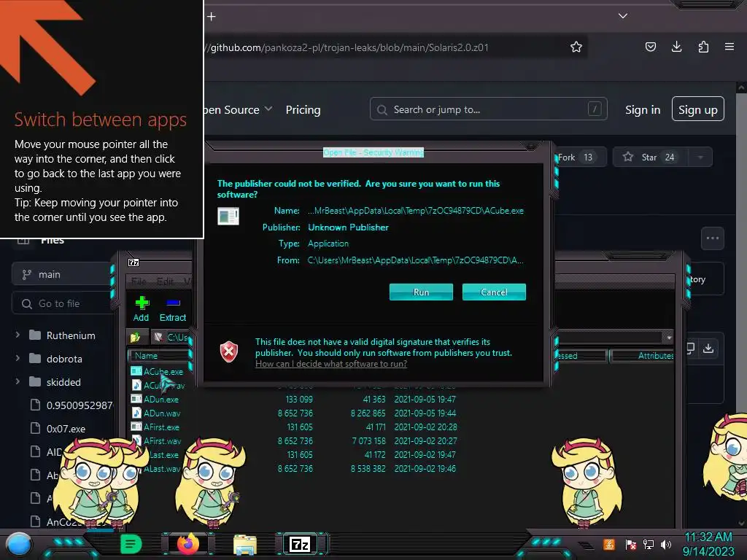Click the 7z logo icon in the 7-Zip title bar

click(134, 262)
